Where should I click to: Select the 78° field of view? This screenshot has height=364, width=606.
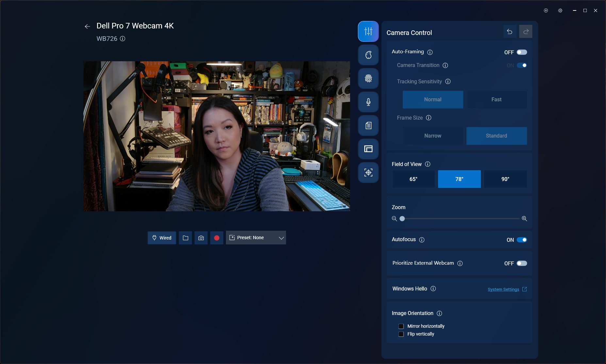pos(459,179)
